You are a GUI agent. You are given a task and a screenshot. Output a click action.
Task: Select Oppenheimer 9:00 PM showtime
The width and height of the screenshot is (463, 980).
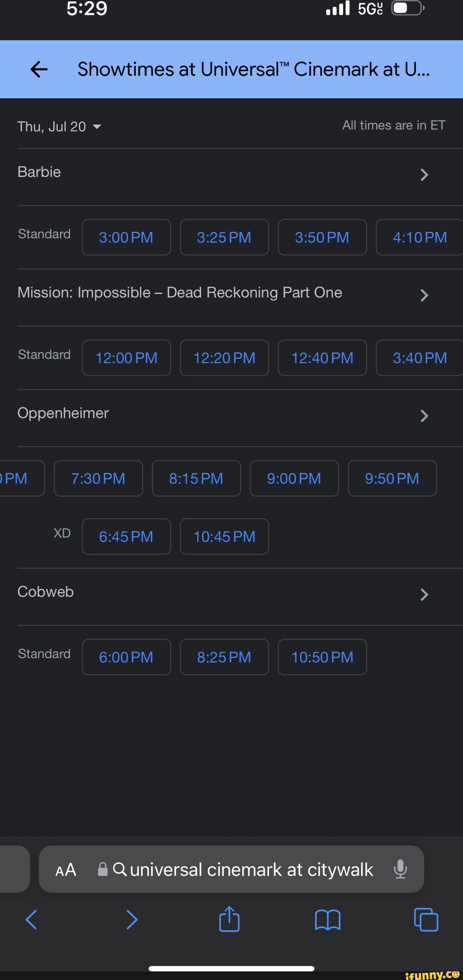pyautogui.click(x=294, y=478)
